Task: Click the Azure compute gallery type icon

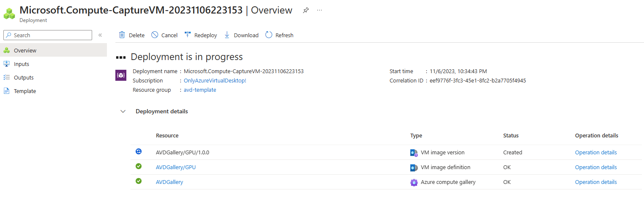Action: [x=414, y=182]
